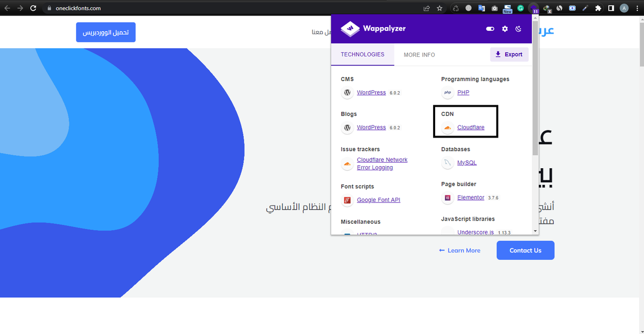
Task: Click the Font scripts heading
Action: [x=357, y=186]
